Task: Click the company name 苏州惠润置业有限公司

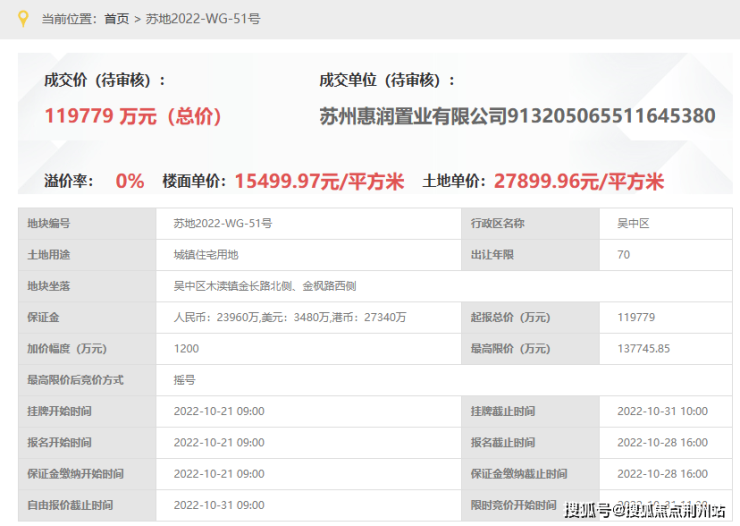Action: click(413, 116)
